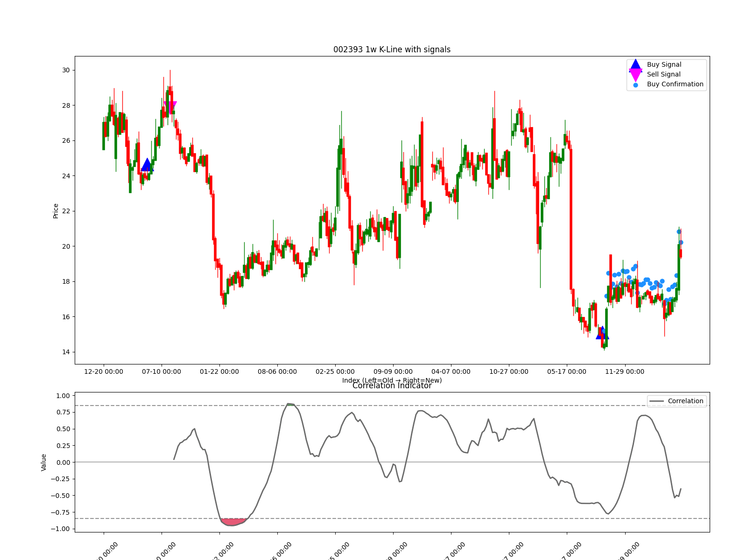Image resolution: width=747 pixels, height=560 pixels.
Task: Click the x-axis tick label '05-17 00:00'
Action: (x=567, y=371)
